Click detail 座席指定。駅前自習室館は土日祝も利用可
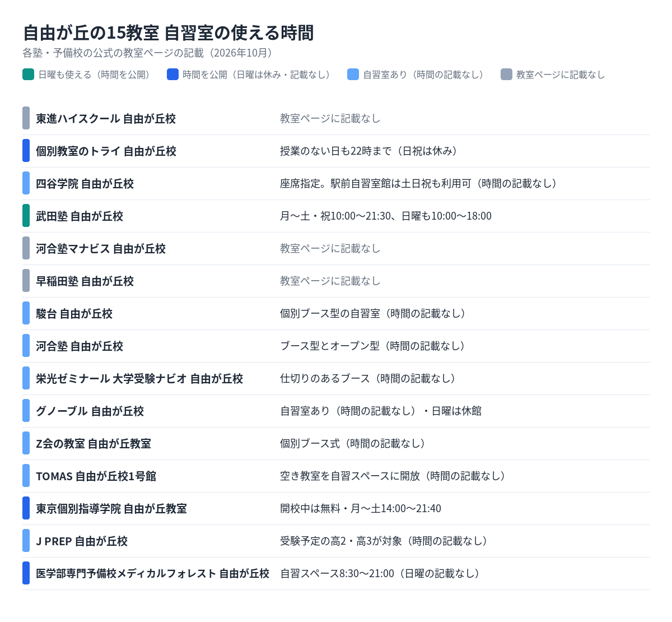Image resolution: width=672 pixels, height=622 pixels. click(376, 183)
